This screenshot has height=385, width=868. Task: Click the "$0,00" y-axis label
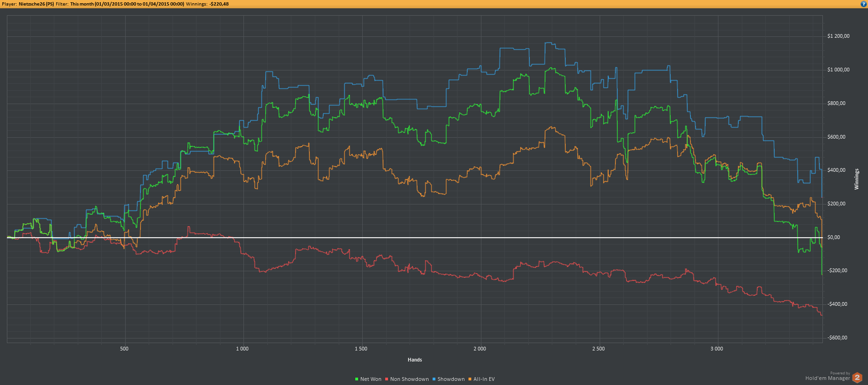[833, 237]
